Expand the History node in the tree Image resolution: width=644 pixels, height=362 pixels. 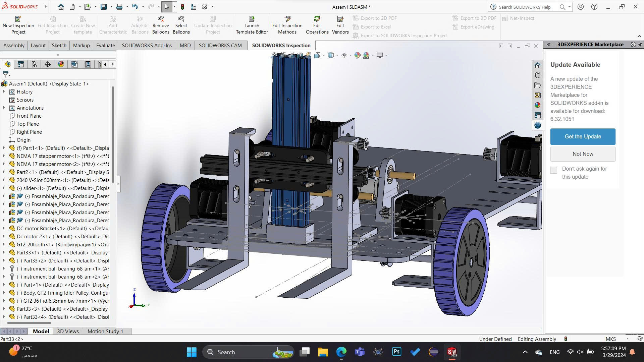[4, 92]
